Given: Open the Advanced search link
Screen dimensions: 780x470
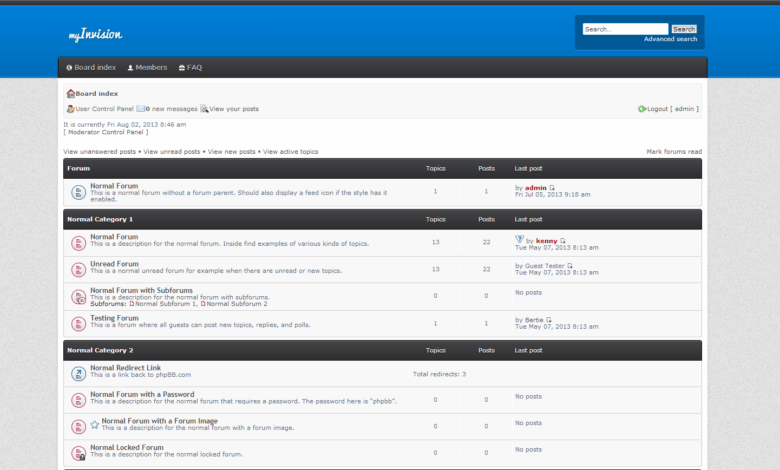Looking at the screenshot, I should (x=670, y=39).
